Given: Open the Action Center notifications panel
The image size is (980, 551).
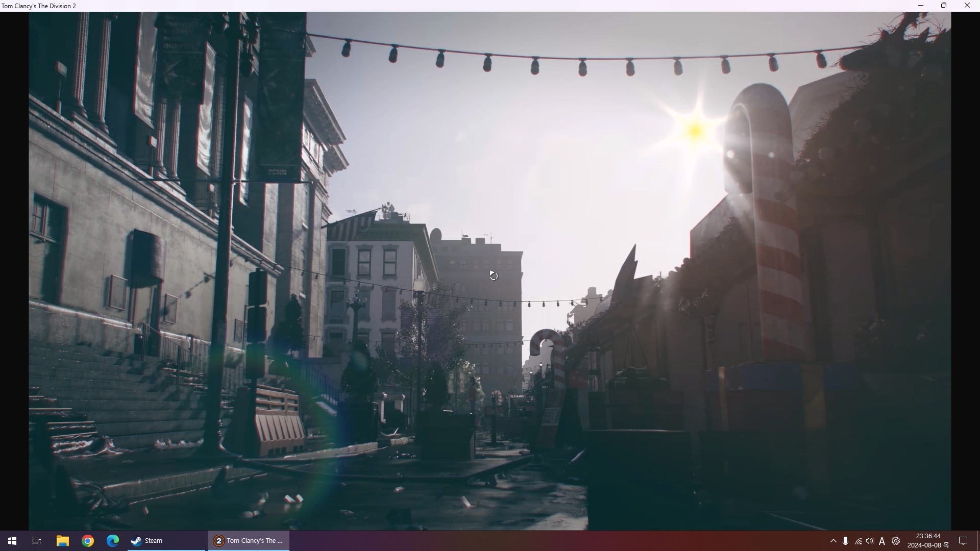Looking at the screenshot, I should point(963,541).
